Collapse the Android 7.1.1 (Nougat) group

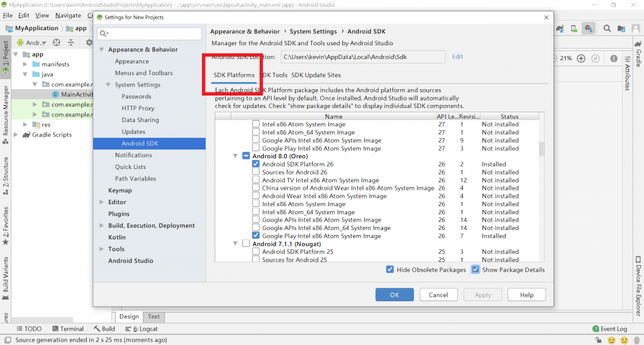point(235,244)
